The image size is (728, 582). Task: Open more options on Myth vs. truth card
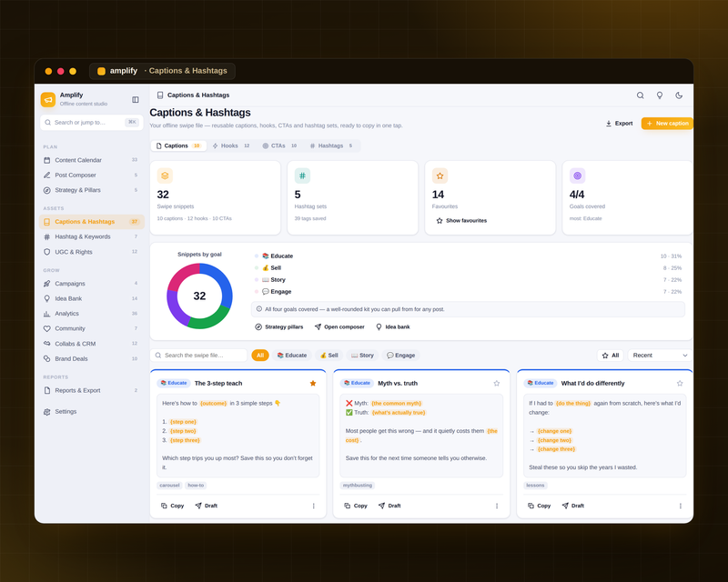[x=497, y=506]
